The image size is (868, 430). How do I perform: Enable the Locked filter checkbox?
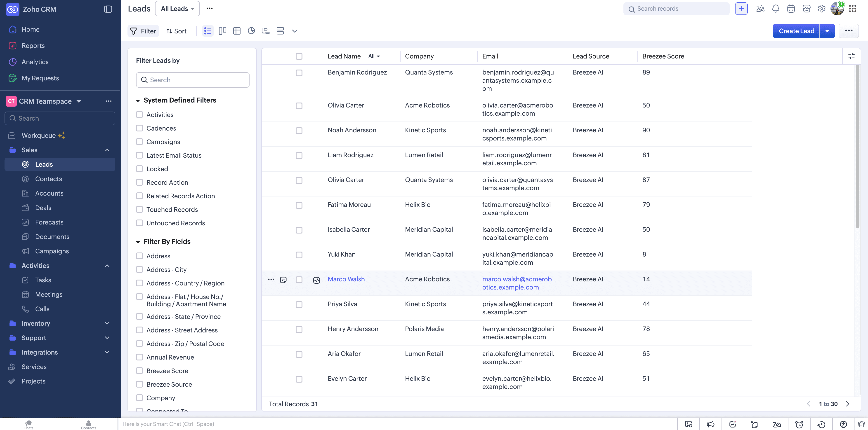pos(139,169)
